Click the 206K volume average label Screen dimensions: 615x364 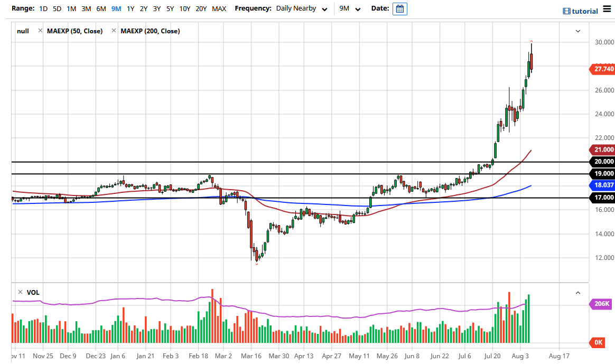click(602, 304)
